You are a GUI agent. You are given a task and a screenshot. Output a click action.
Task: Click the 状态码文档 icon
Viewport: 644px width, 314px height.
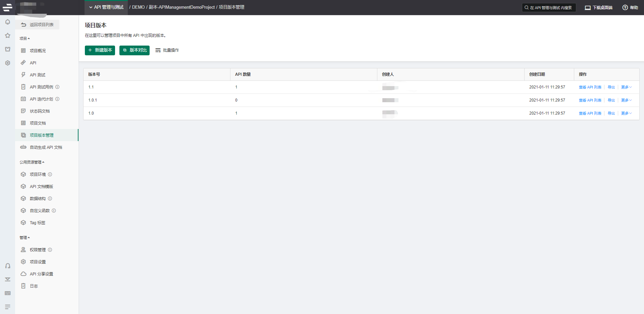pyautogui.click(x=23, y=111)
